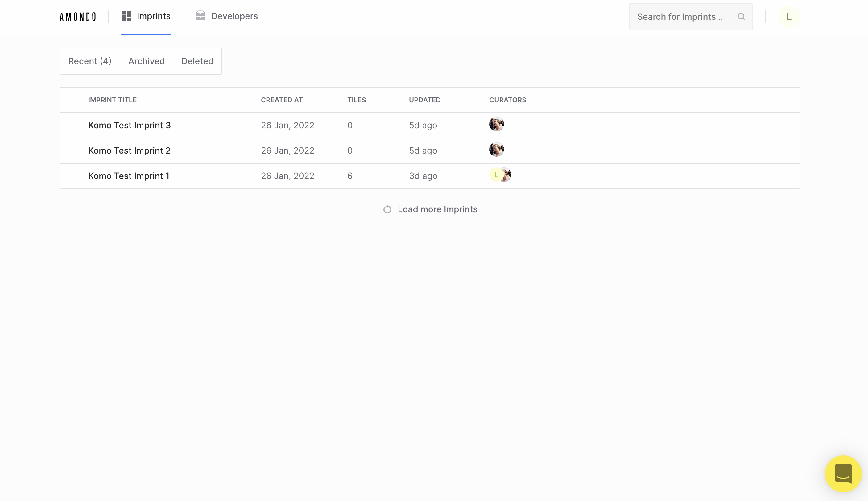Switch to the Archived tab

tap(146, 61)
